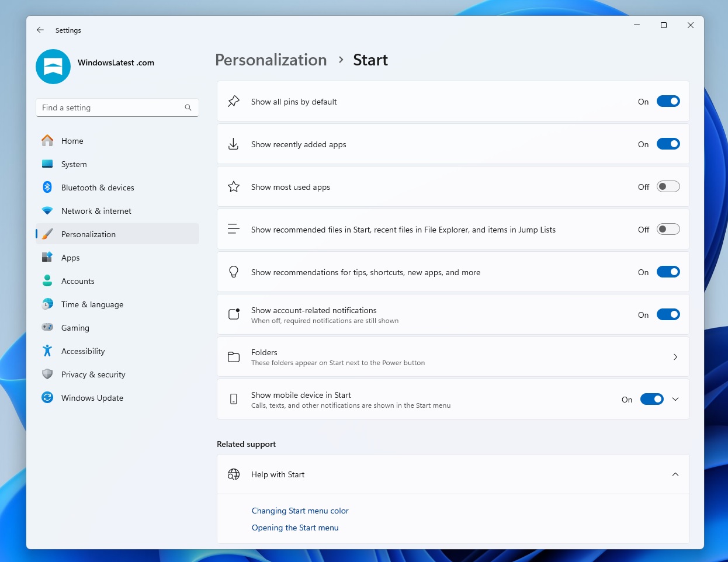Click the search magnifier icon
This screenshot has height=562, width=728.
pos(188,107)
